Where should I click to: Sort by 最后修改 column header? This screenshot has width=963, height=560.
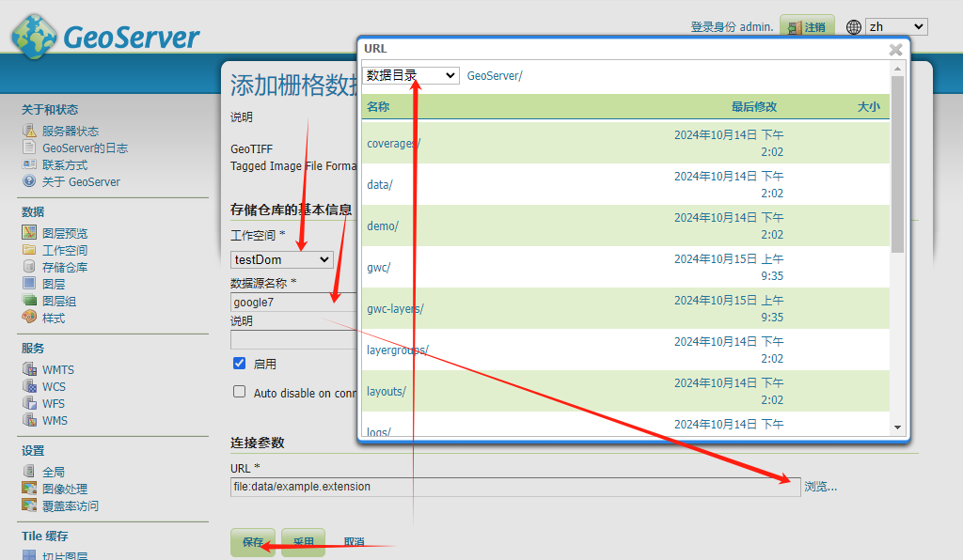click(753, 107)
